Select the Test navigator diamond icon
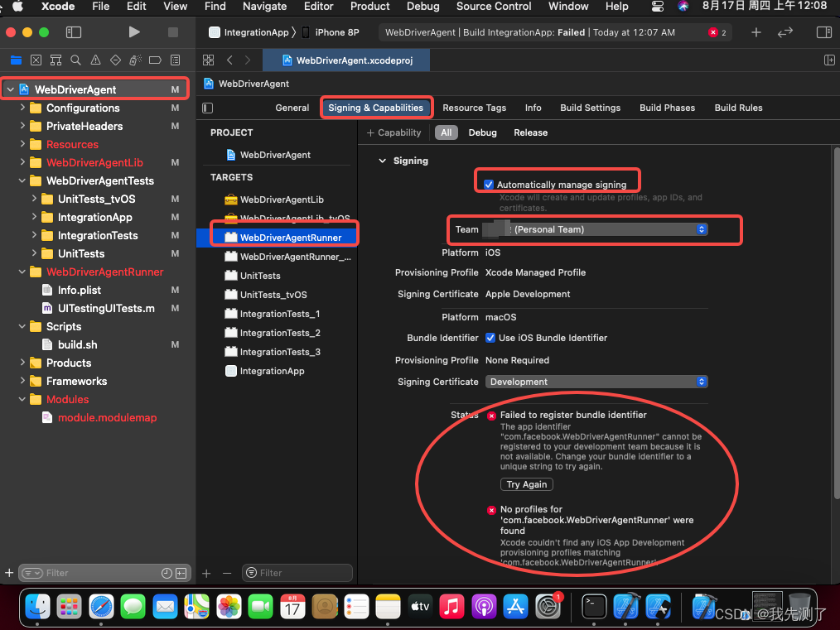The width and height of the screenshot is (840, 630). (116, 60)
